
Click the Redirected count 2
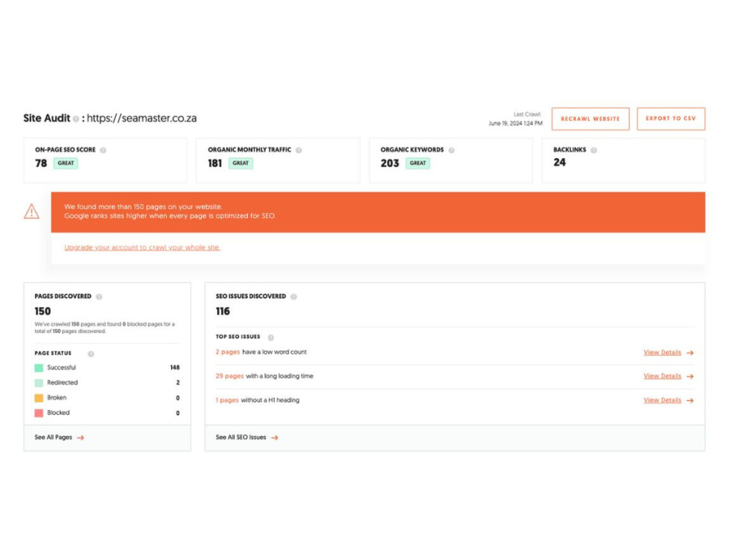(x=178, y=383)
